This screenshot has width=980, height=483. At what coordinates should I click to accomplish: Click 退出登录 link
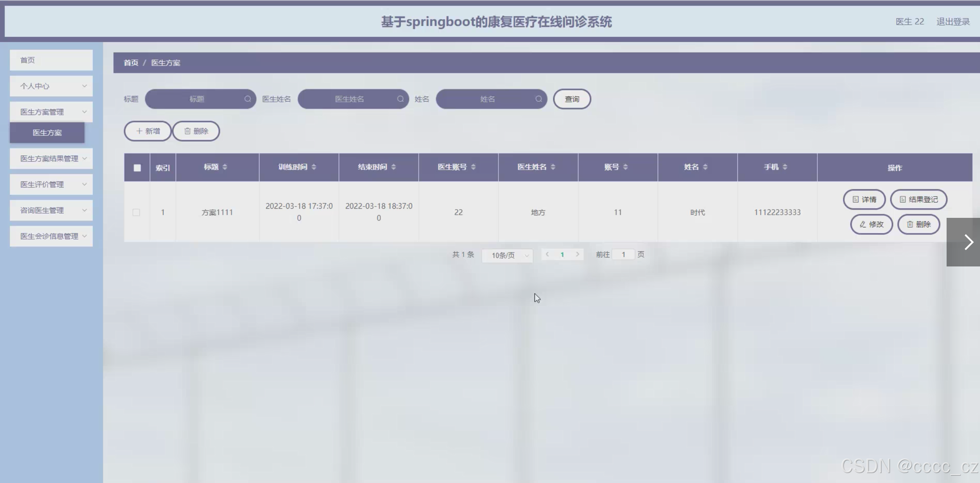953,22
